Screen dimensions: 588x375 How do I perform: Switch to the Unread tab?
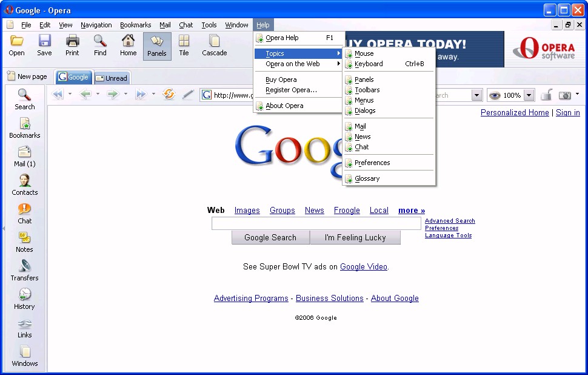(112, 78)
